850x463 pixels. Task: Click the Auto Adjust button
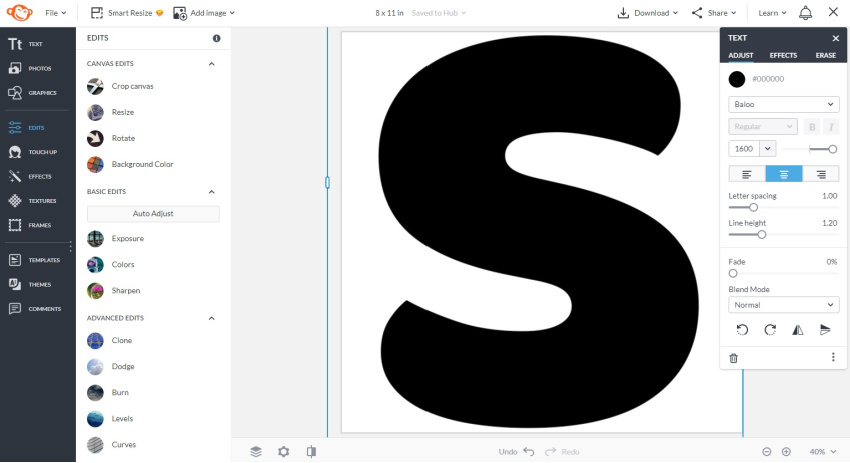point(153,214)
